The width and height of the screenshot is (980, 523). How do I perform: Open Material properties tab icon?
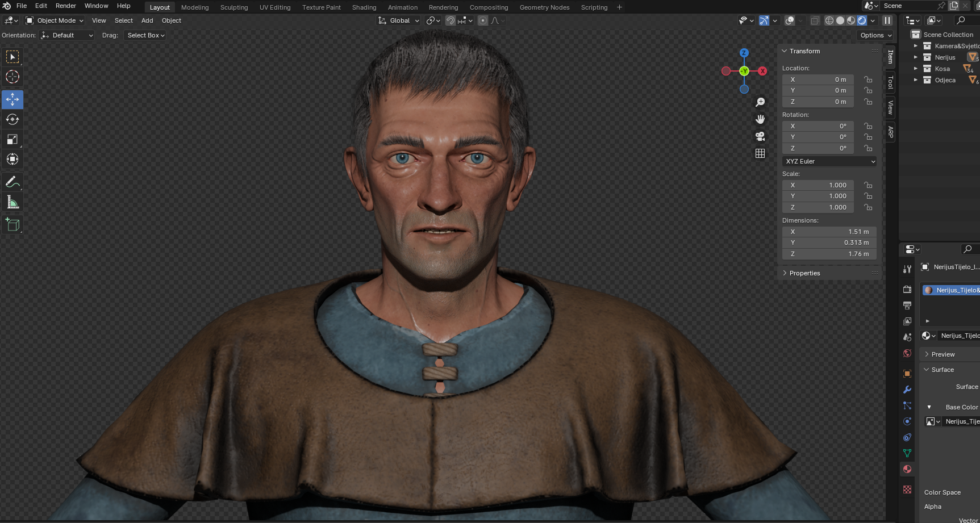(907, 469)
